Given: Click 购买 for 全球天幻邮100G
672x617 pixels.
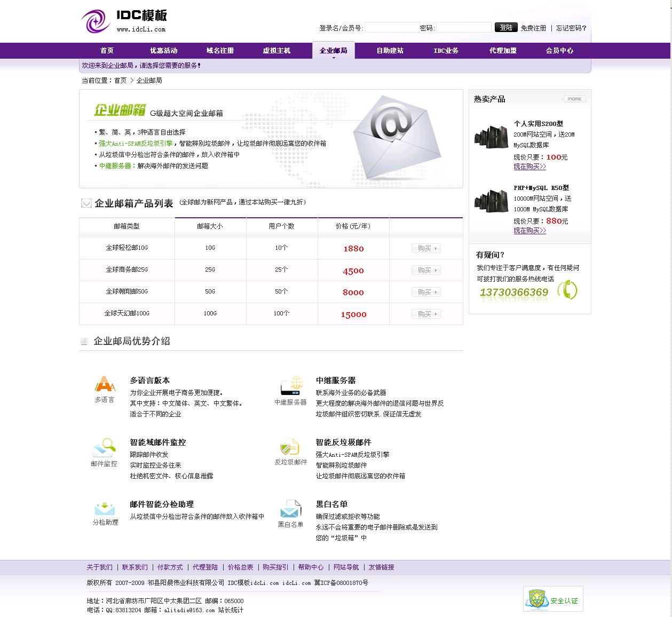Looking at the screenshot, I should 426,314.
